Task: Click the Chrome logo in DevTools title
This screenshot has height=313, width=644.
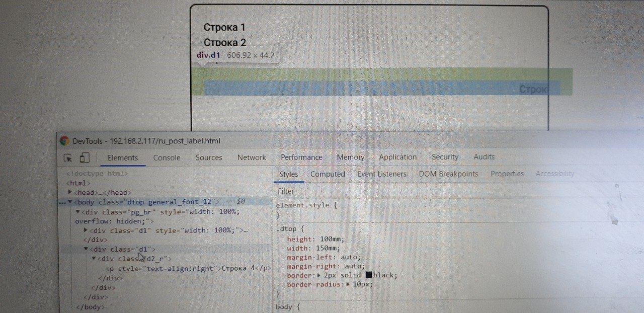Action: [64, 141]
